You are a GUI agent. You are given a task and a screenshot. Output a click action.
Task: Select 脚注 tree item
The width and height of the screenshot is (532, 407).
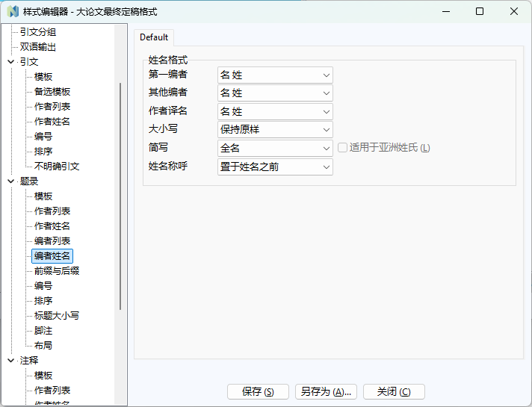[x=43, y=330]
